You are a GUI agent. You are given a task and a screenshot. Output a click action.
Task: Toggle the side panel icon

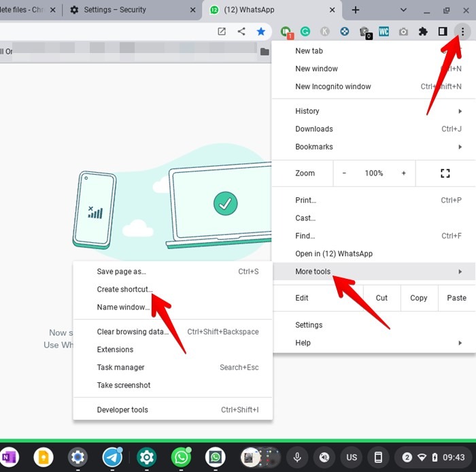coord(443,31)
